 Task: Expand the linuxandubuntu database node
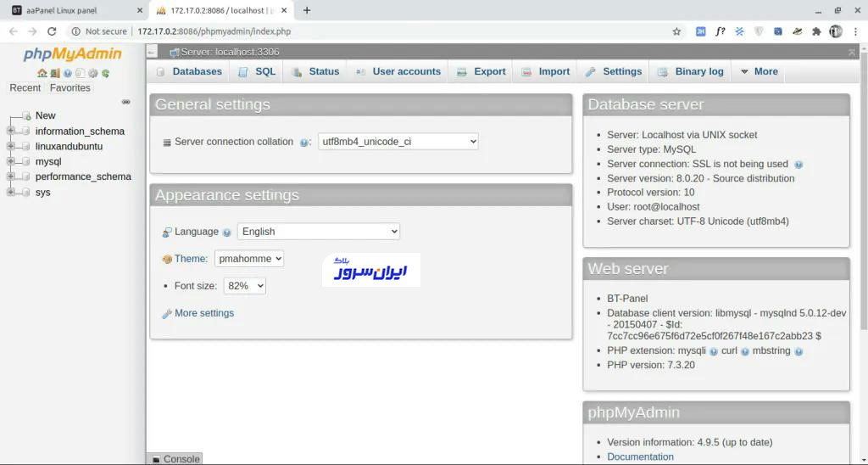11,147
